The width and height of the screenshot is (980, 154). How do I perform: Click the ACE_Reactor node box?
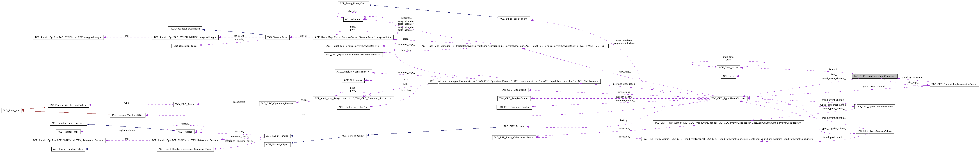[x=185, y=132]
